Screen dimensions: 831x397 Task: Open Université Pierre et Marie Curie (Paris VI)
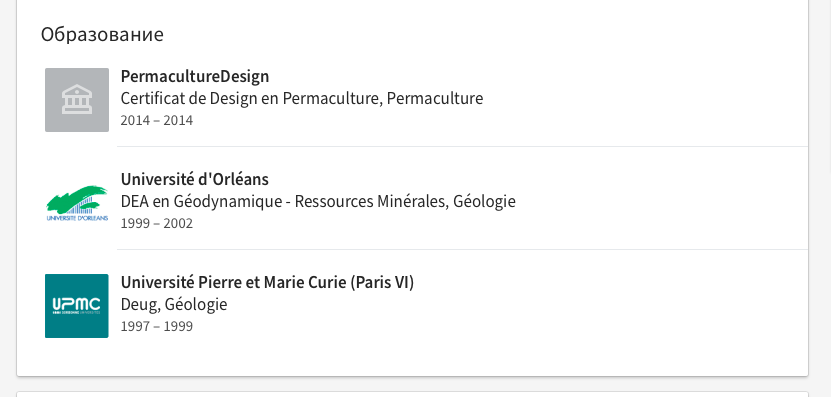(267, 283)
